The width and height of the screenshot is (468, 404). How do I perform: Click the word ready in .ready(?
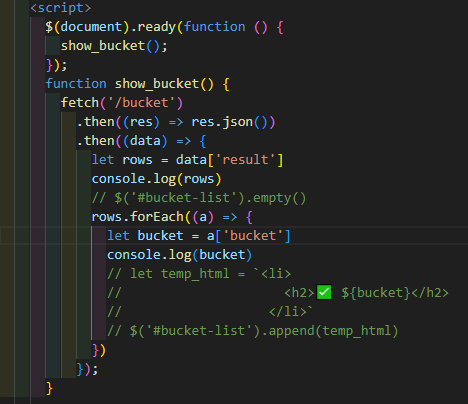pos(156,27)
